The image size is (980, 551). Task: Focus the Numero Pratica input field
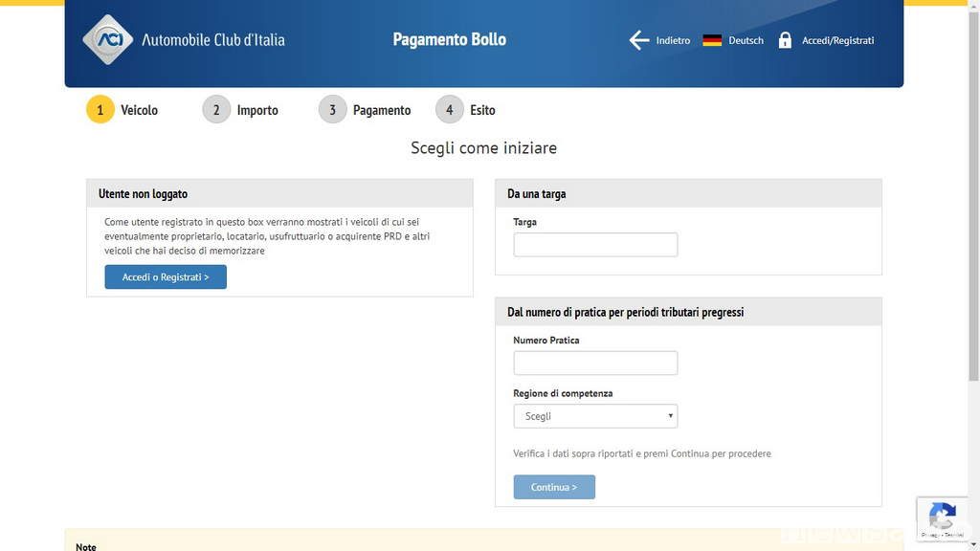[595, 363]
